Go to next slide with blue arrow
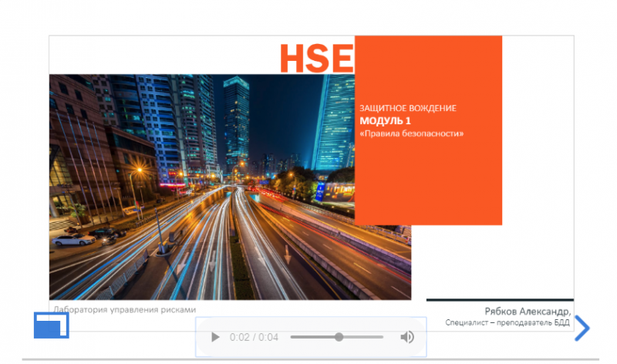 (x=582, y=328)
